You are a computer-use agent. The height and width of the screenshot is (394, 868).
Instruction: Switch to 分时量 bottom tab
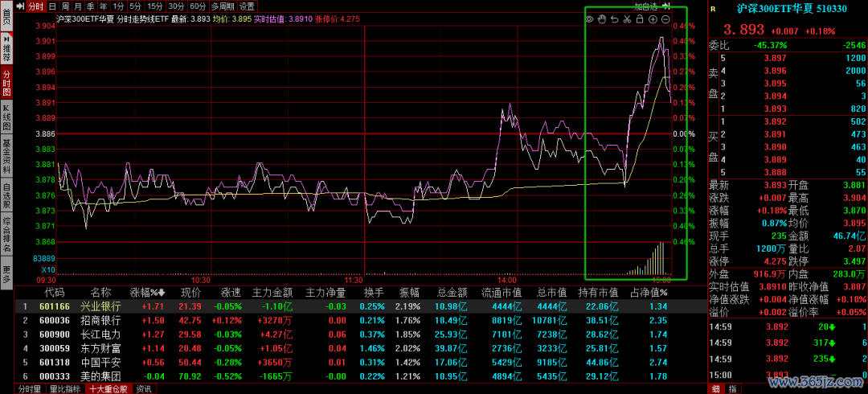coord(30,389)
